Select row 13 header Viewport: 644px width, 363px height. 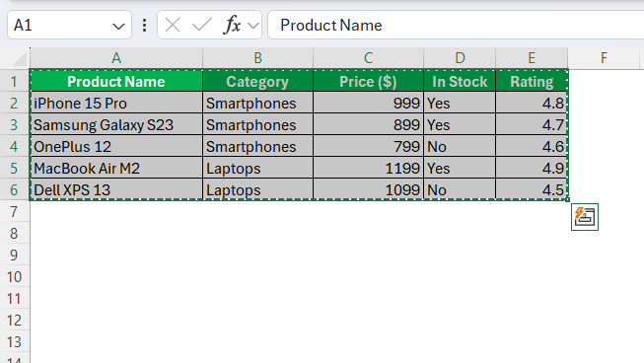click(15, 342)
